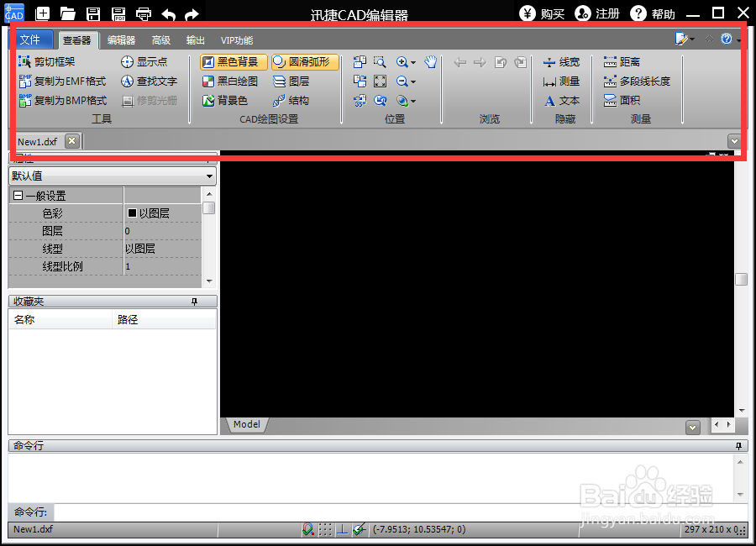Toggle the 黑色背景 black background option
This screenshot has height=546, width=756.
pyautogui.click(x=234, y=61)
